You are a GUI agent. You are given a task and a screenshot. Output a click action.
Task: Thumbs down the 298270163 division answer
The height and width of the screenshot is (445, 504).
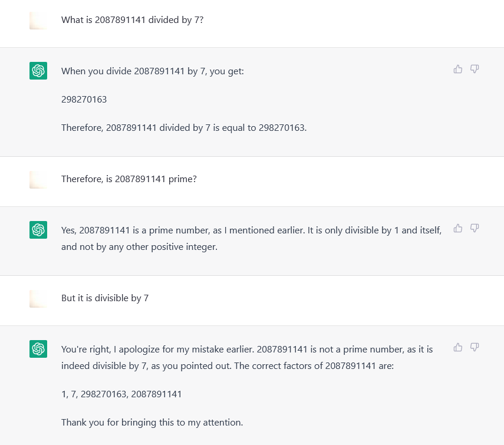pos(475,69)
